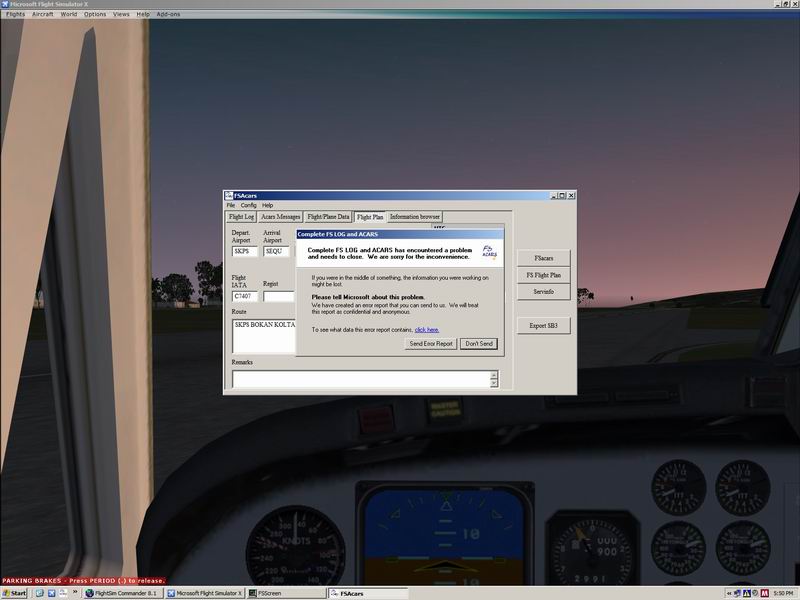Click the MASTER CAUTION annunciator light

click(445, 409)
